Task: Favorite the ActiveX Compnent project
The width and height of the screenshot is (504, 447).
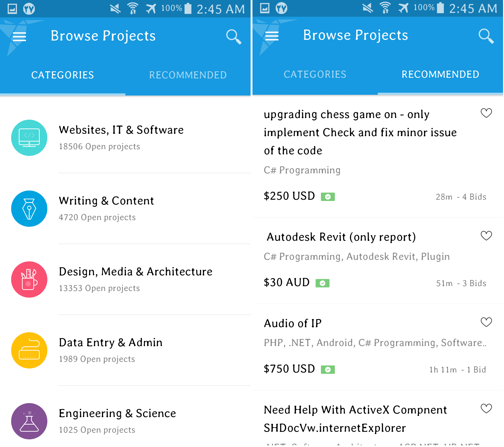Action: 486,409
